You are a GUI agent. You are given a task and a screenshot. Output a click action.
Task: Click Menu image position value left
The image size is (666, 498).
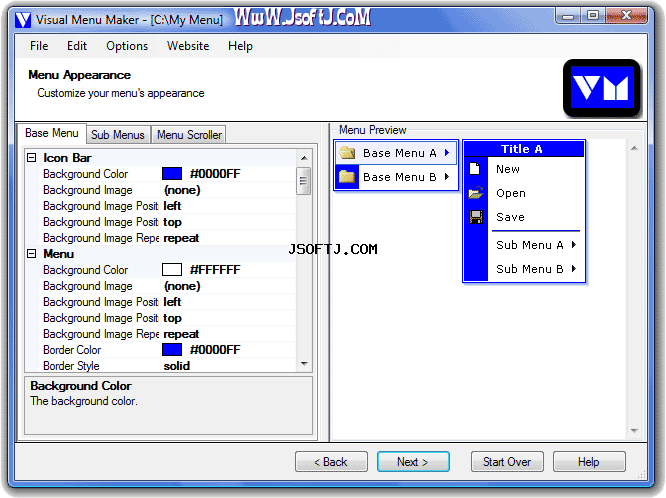pyautogui.click(x=172, y=302)
